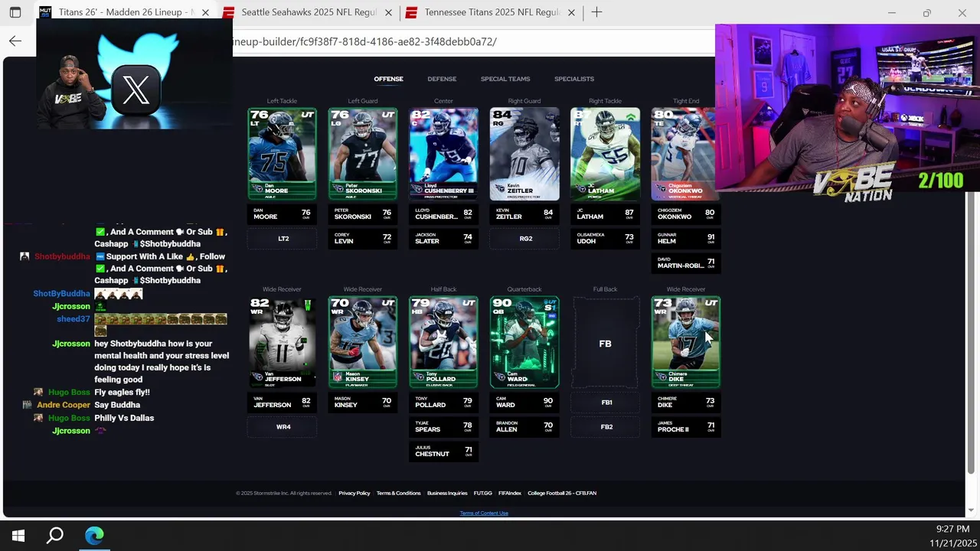Click the browser back arrow
This screenshot has width=980, height=551.
tap(15, 41)
